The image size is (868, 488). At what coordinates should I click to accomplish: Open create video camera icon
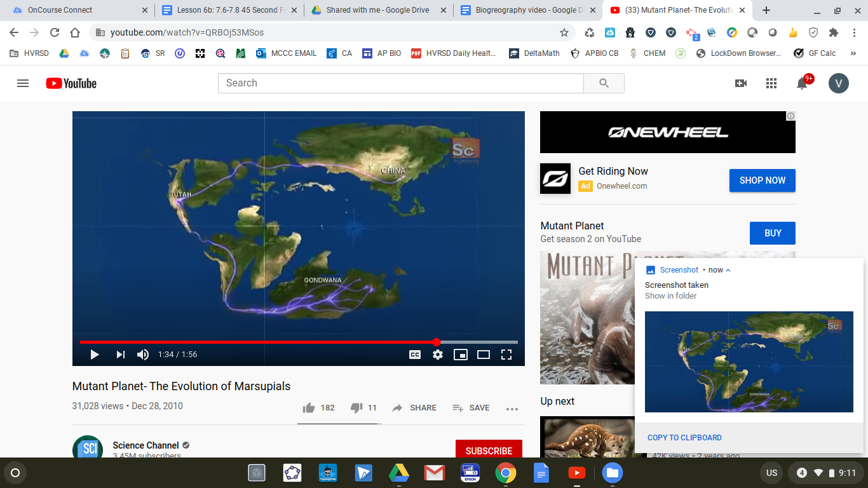click(x=741, y=83)
